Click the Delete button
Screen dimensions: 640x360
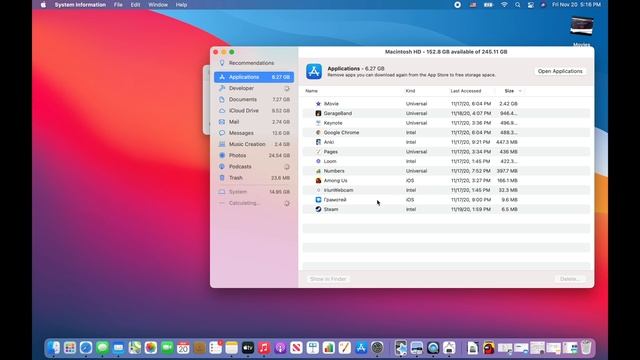(570, 279)
